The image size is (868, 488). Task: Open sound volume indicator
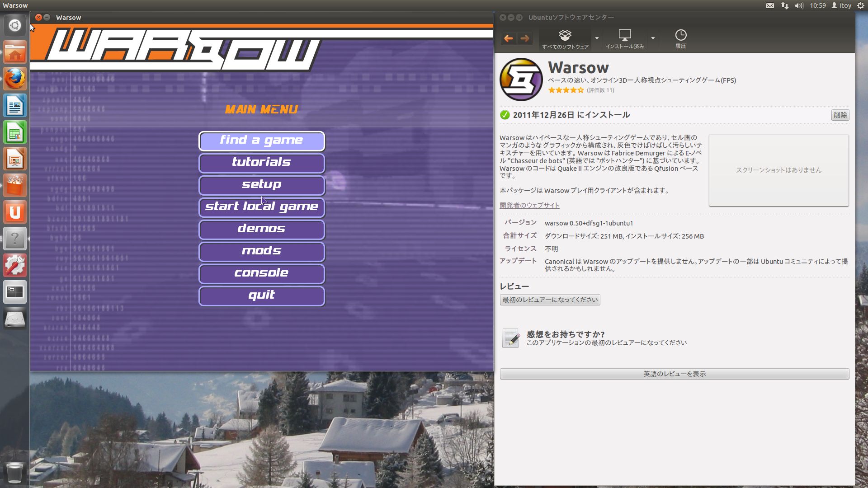[x=799, y=5]
